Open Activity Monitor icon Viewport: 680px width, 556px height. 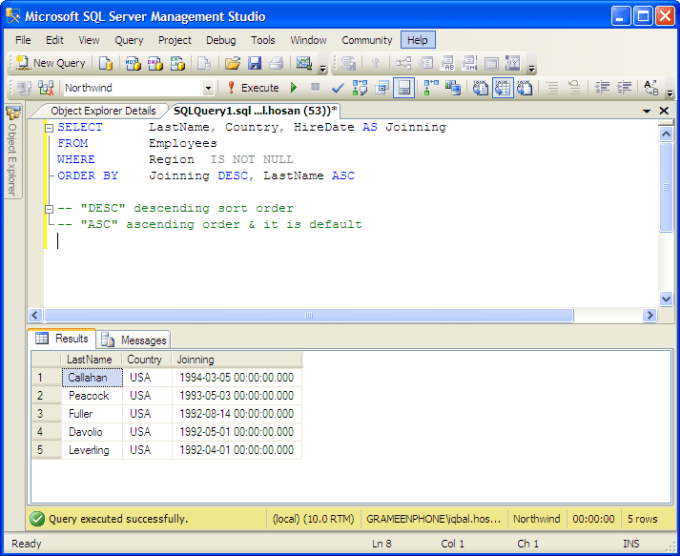pos(304,63)
